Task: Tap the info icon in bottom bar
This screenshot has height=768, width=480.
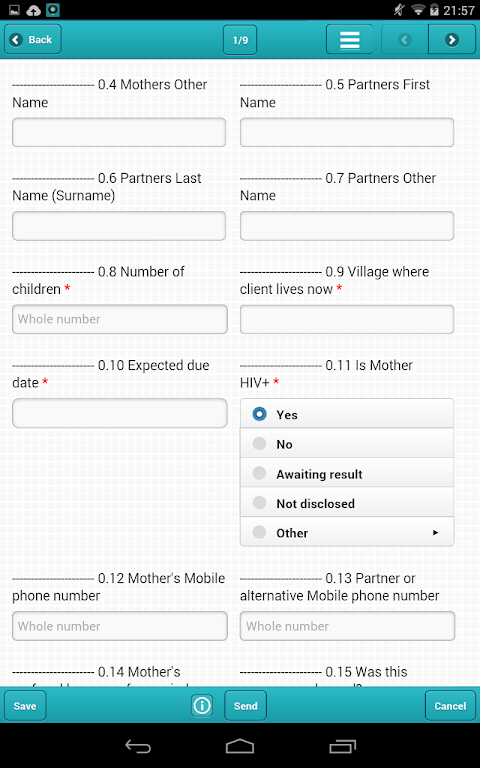Action: point(202,706)
